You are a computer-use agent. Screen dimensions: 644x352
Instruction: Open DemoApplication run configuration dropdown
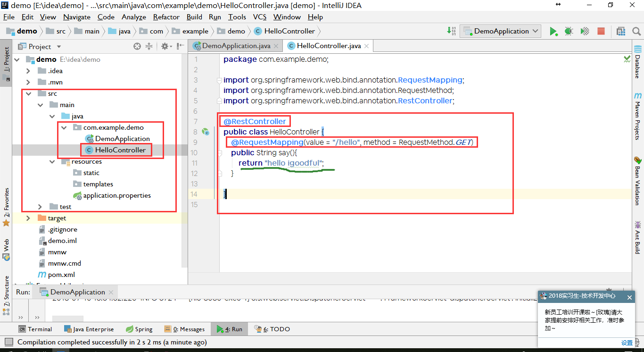pyautogui.click(x=500, y=31)
